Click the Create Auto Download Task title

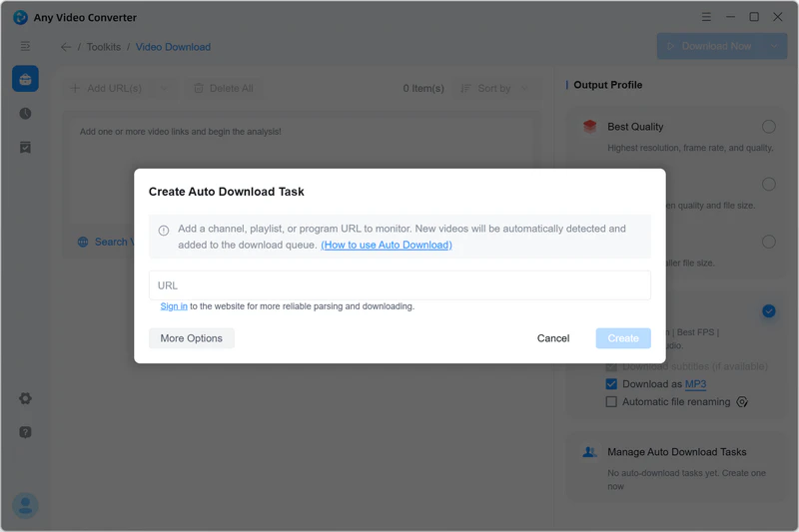pos(227,192)
